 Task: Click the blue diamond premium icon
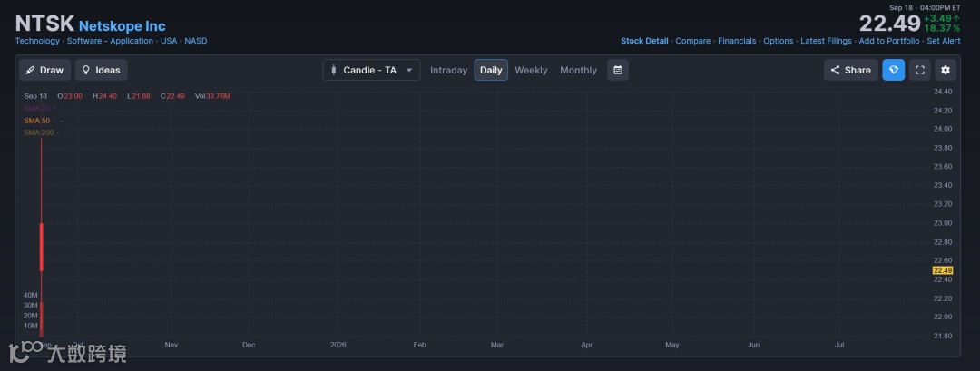coord(893,70)
